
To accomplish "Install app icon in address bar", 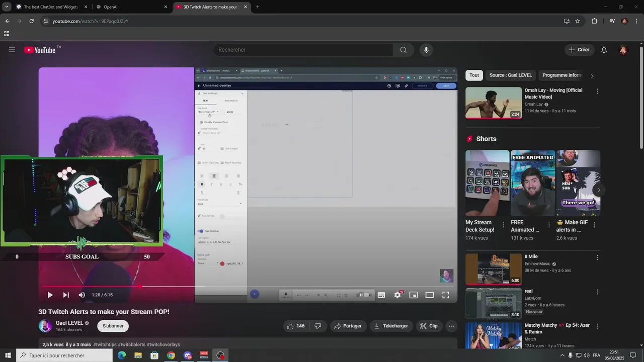I will (567, 21).
